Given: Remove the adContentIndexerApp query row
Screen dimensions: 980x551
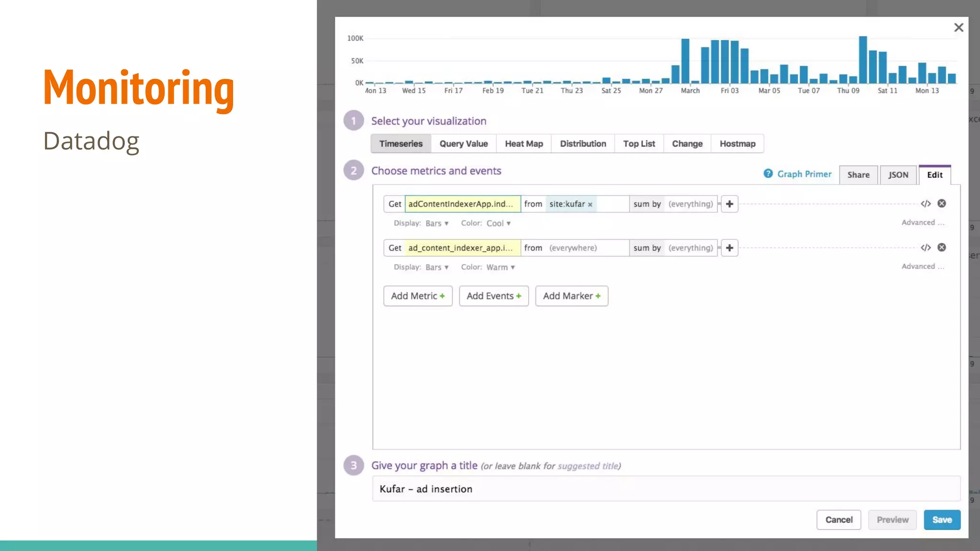Looking at the screenshot, I should pos(942,204).
